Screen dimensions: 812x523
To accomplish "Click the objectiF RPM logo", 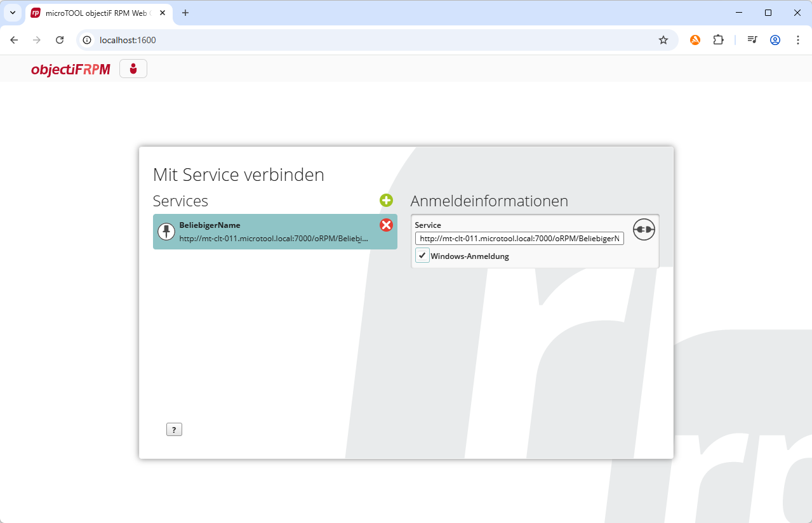I will point(70,69).
